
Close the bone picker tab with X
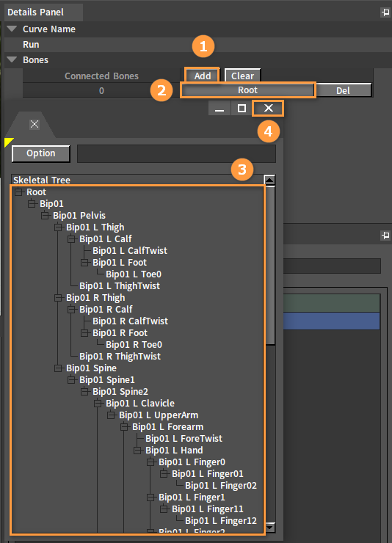pyautogui.click(x=35, y=124)
